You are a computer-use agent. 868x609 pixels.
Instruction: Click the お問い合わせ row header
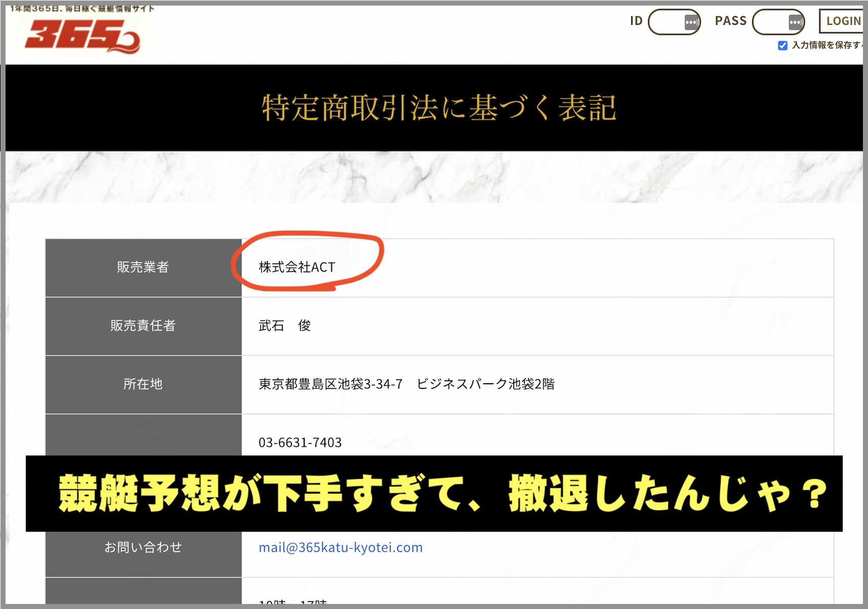pyautogui.click(x=143, y=547)
